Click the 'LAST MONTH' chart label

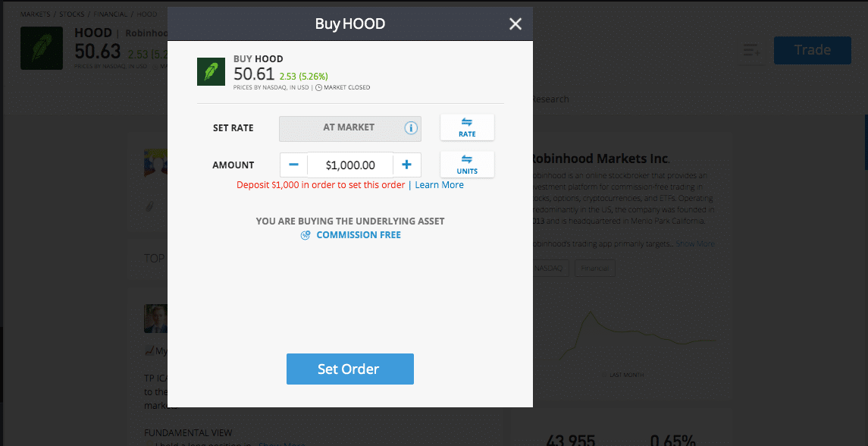pyautogui.click(x=626, y=375)
